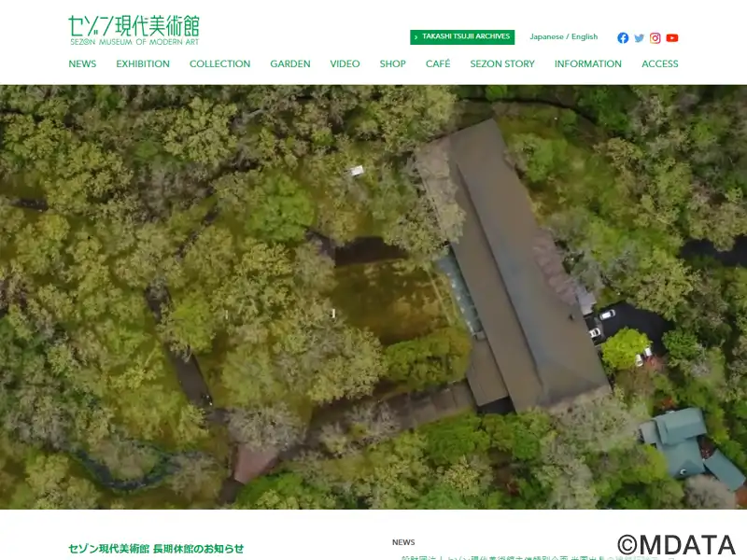Open the INFORMATION menu item

click(587, 64)
